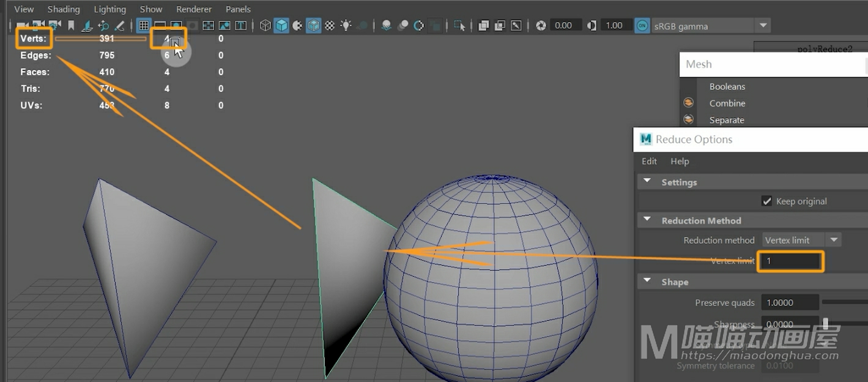Viewport: 868px width, 382px height.
Task: Toggle the exposure aperture icon
Action: coord(541,26)
